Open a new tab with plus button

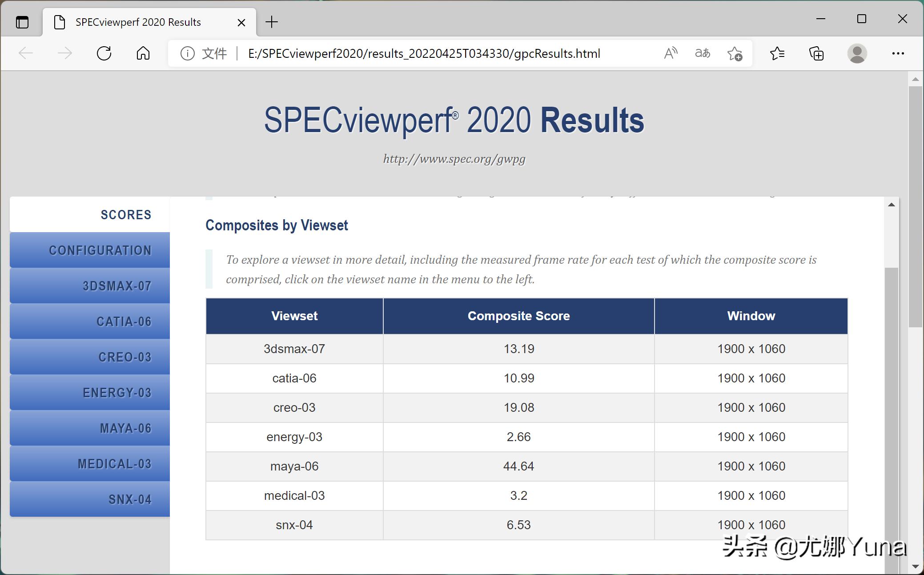click(x=271, y=22)
